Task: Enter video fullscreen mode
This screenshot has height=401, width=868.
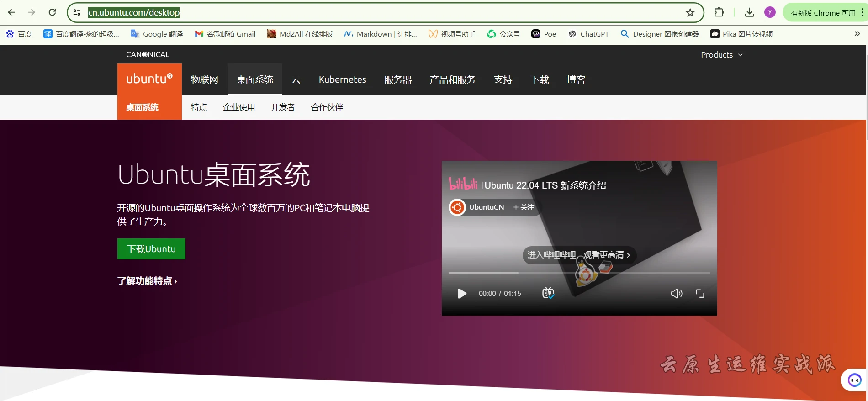Action: point(700,294)
